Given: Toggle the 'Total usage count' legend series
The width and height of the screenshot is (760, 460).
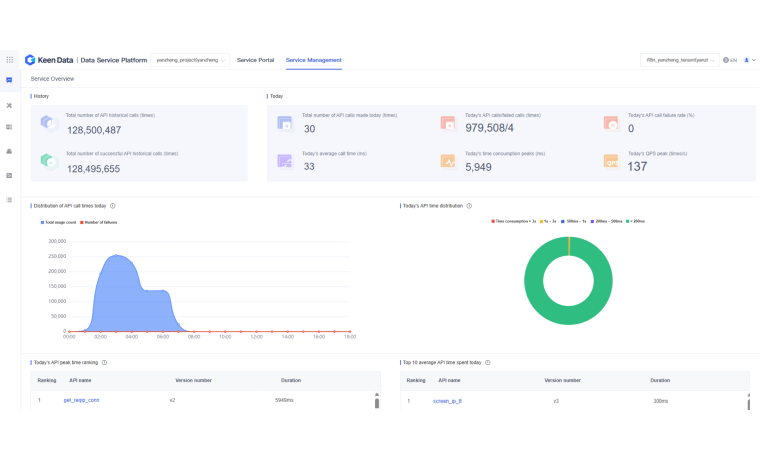Looking at the screenshot, I should click(60, 222).
